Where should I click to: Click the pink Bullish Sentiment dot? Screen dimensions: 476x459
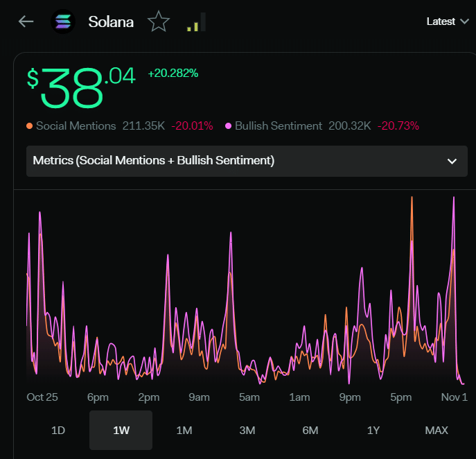228,125
